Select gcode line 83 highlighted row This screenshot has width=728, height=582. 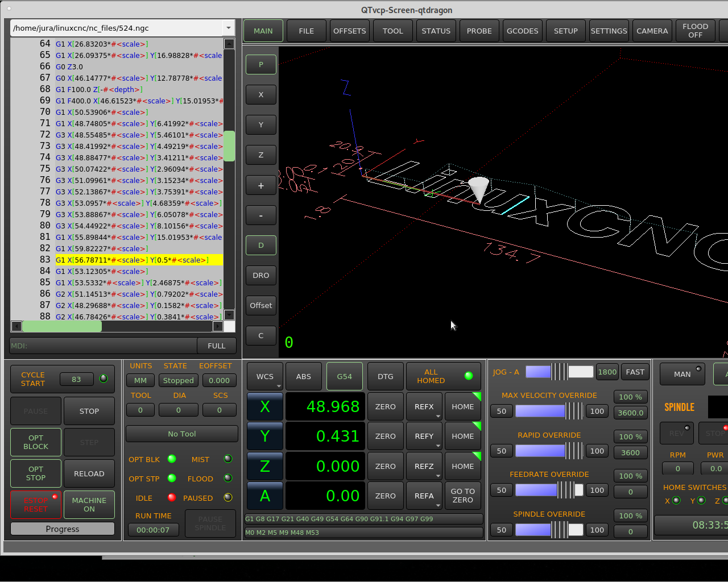(x=139, y=260)
